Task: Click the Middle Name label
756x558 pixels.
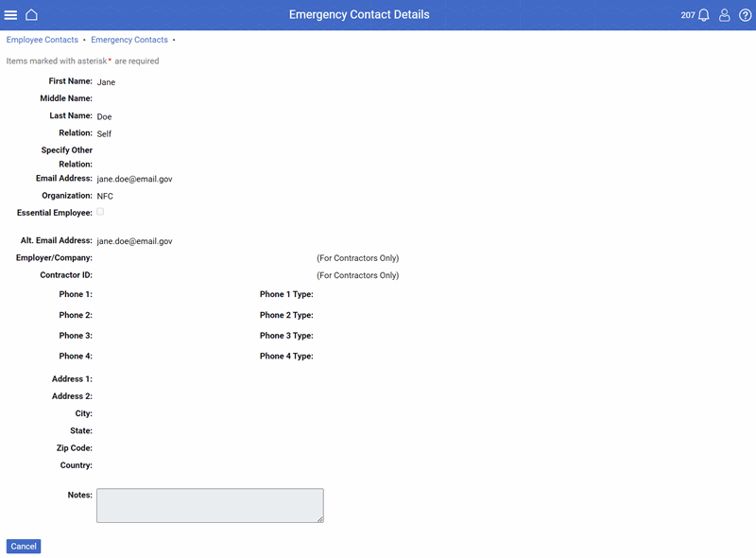Action: (66, 98)
